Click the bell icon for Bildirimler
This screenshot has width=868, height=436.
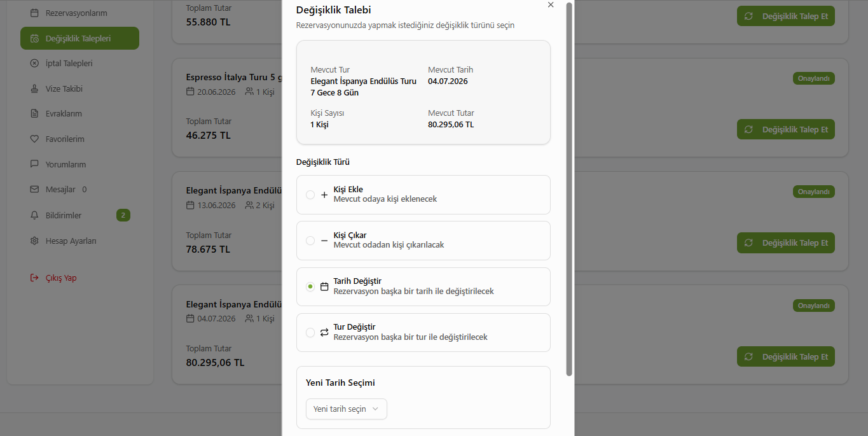[x=34, y=215]
